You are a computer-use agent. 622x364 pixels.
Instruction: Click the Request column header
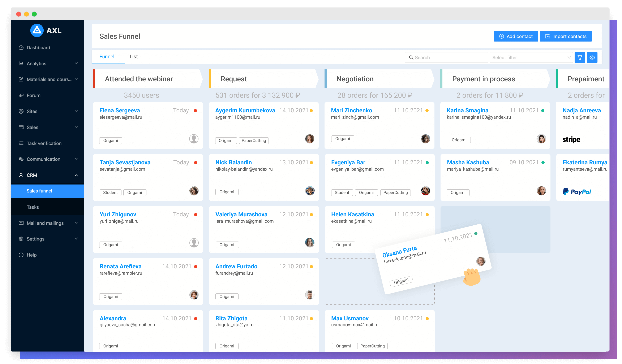pos(264,79)
